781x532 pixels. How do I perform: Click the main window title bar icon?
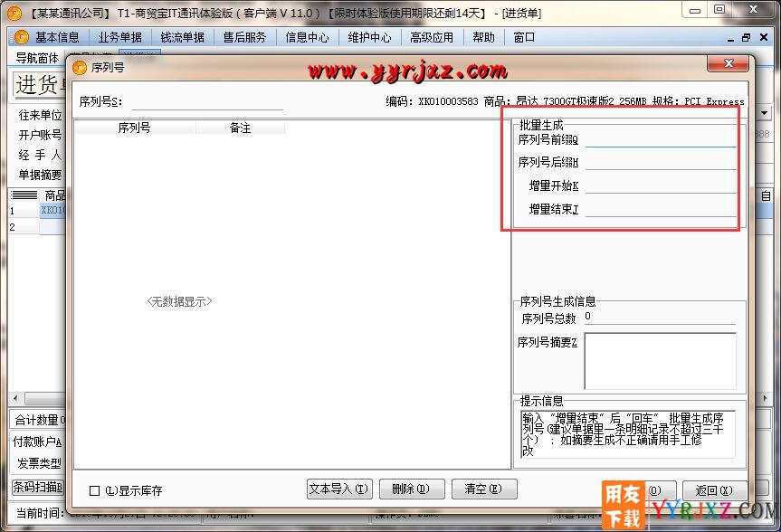pyautogui.click(x=13, y=13)
